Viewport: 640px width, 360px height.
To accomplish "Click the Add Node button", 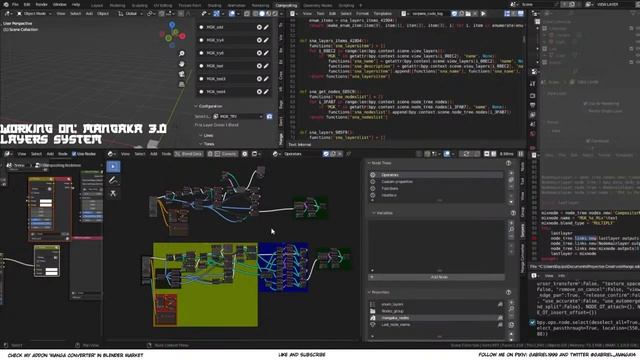I will point(436,277).
